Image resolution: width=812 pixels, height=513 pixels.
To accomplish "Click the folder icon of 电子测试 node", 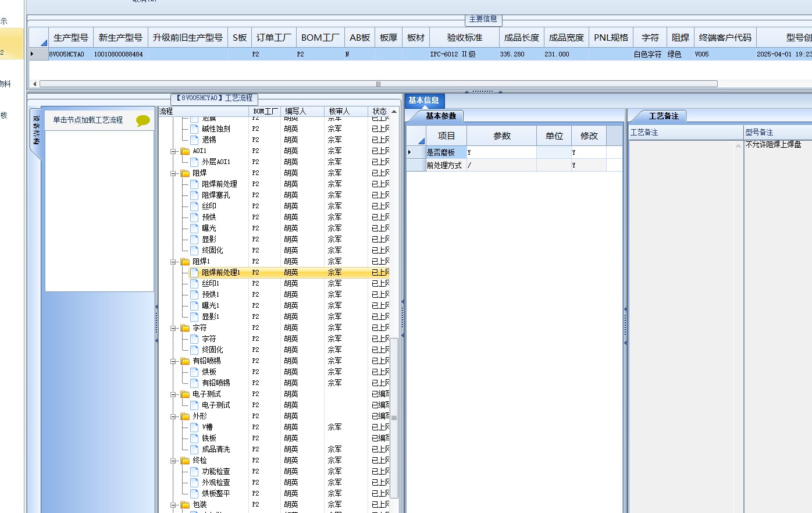I will 185,394.
